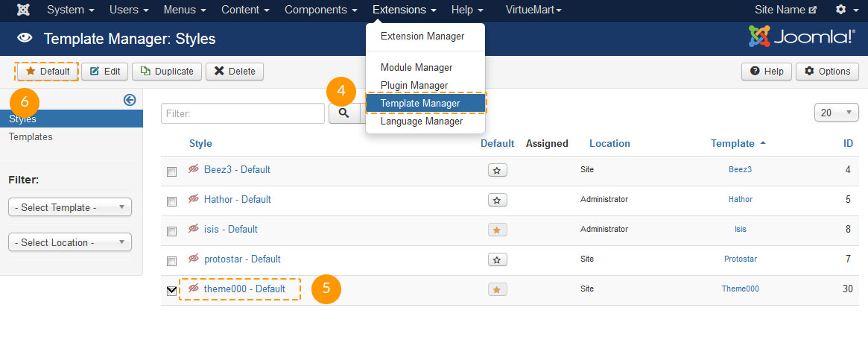Toggle default star for isis style
Viewport: 868px width, 337px height.
point(497,230)
